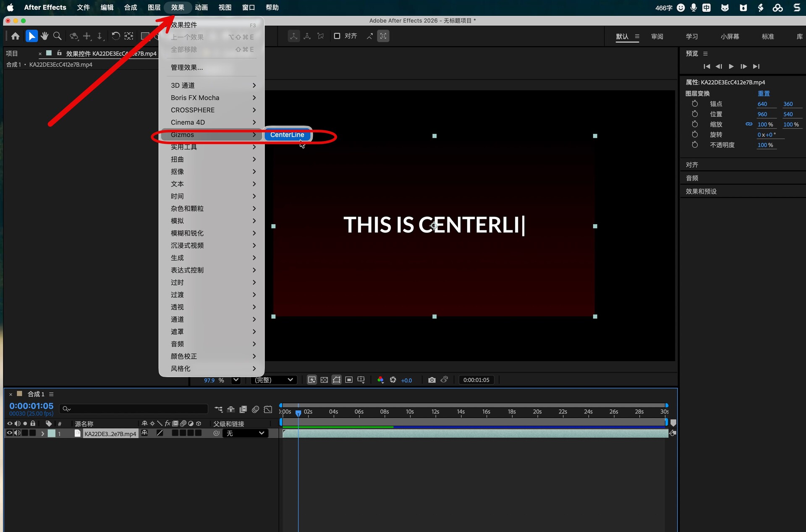Open the 动画 menu in the menu bar
Screen dimensions: 806x532
(x=201, y=8)
